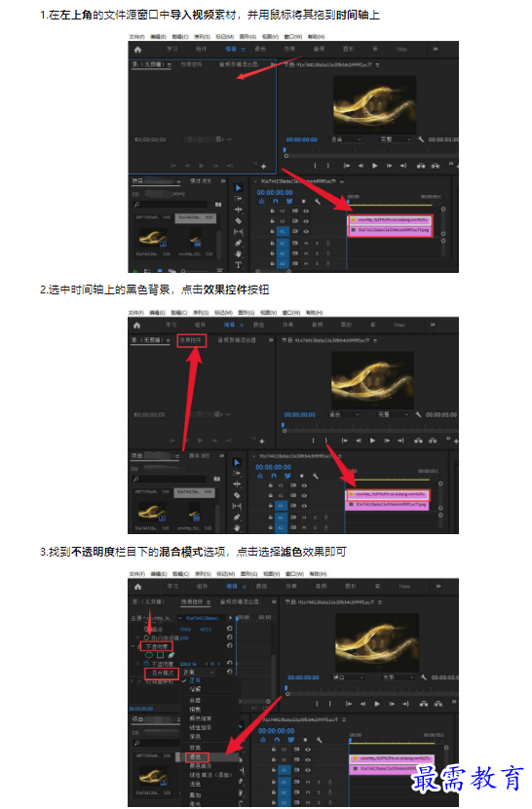The width and height of the screenshot is (532, 809).
Task: Select the Type (T) tool in step 1 screenshot
Action: click(x=239, y=265)
